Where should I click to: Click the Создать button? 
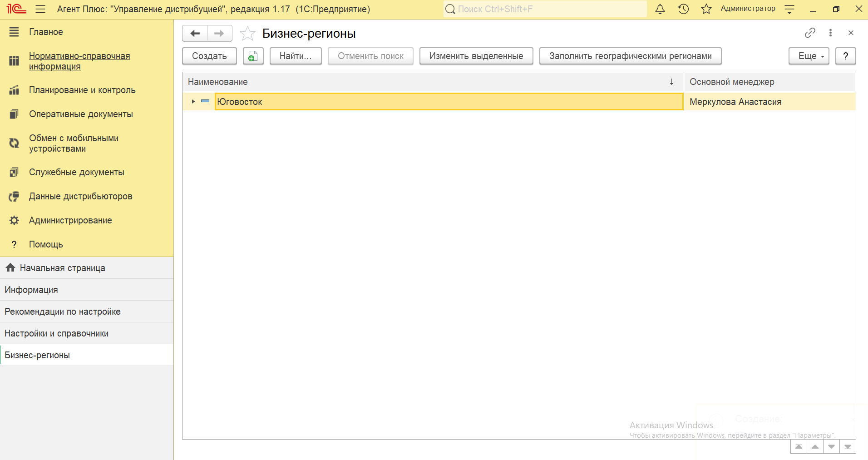209,56
